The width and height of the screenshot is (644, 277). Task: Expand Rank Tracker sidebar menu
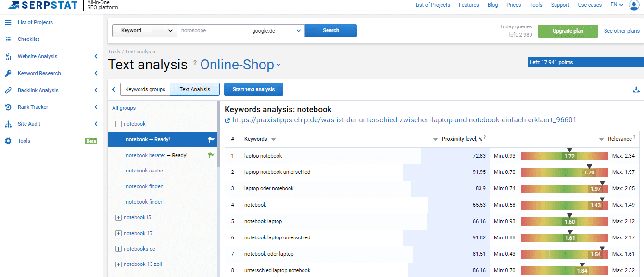coord(96,107)
